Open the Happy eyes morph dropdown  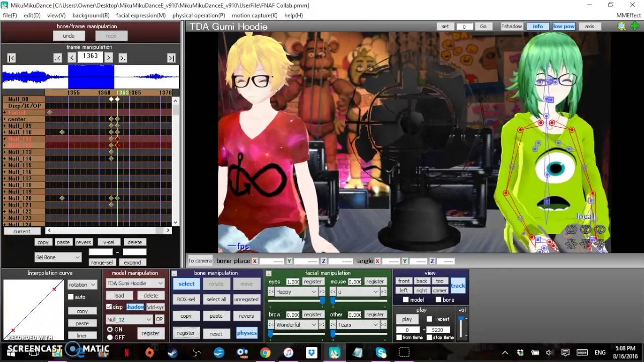[x=296, y=292]
